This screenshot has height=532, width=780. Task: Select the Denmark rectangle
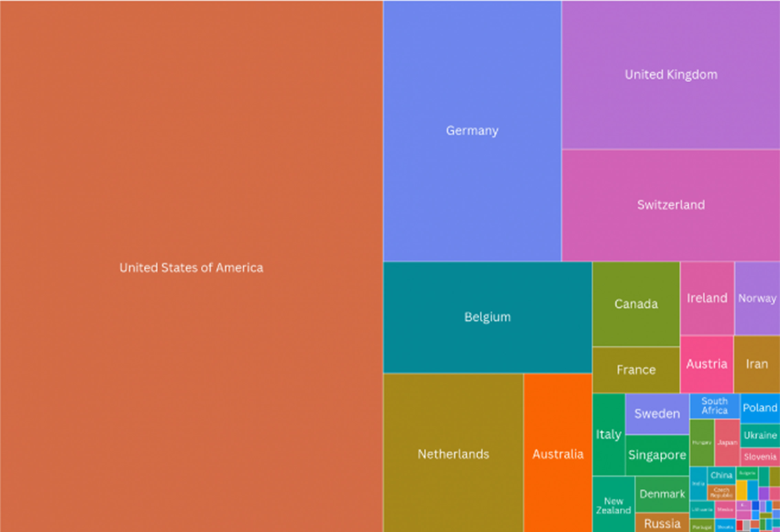(x=662, y=494)
